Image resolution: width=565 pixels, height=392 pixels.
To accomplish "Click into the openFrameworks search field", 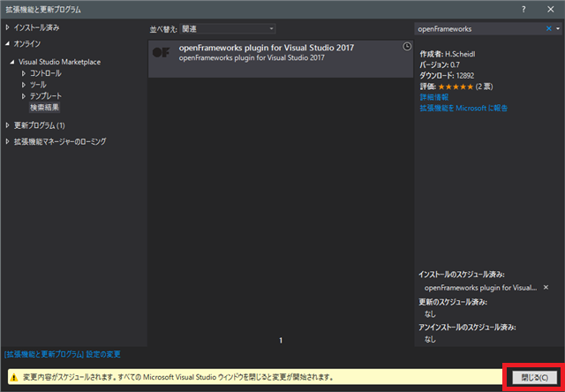I will (479, 29).
